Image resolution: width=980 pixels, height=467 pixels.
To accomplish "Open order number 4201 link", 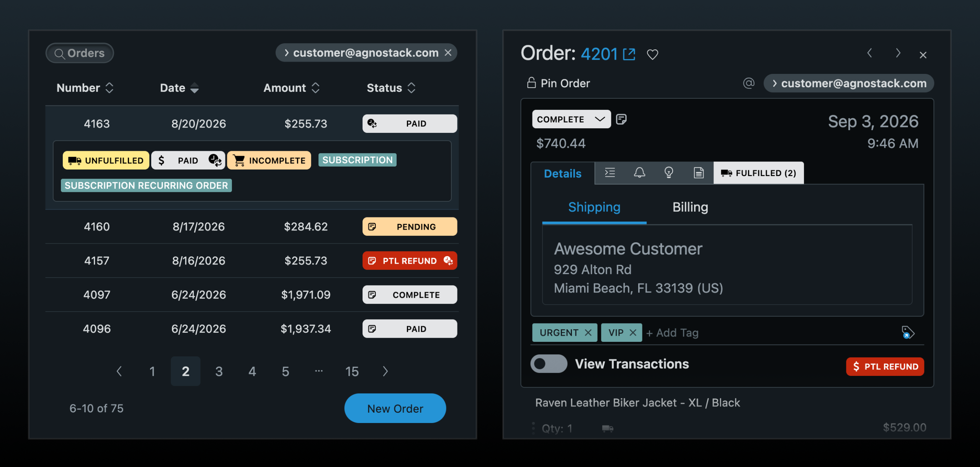I will (599, 54).
